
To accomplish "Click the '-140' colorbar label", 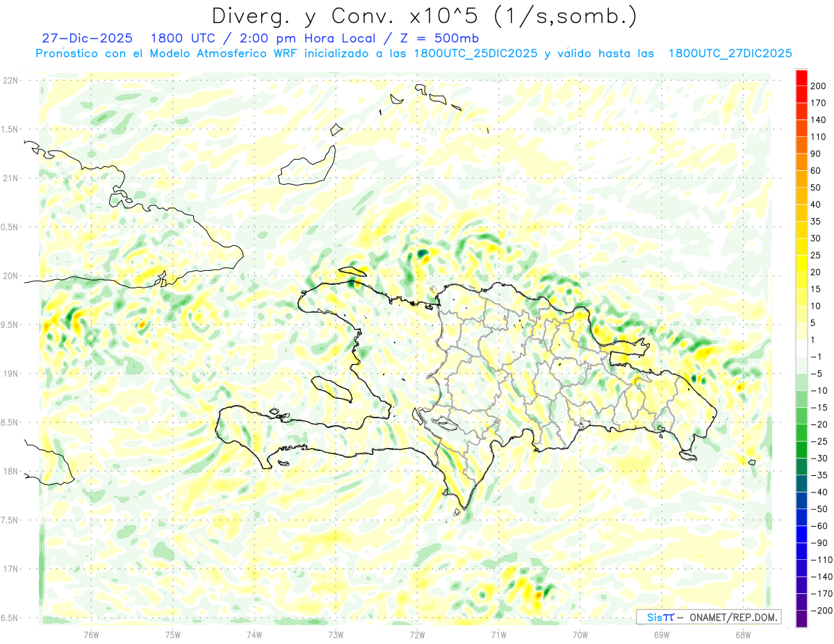I will (x=822, y=577).
